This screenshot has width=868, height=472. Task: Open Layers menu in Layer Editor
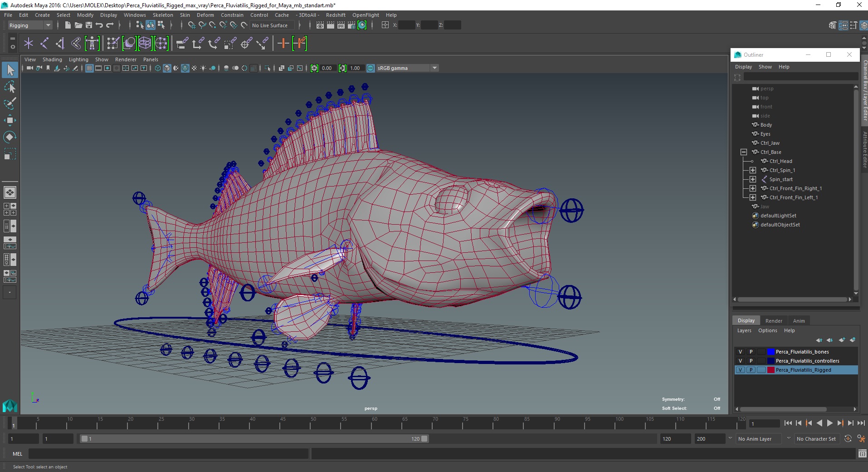(744, 330)
